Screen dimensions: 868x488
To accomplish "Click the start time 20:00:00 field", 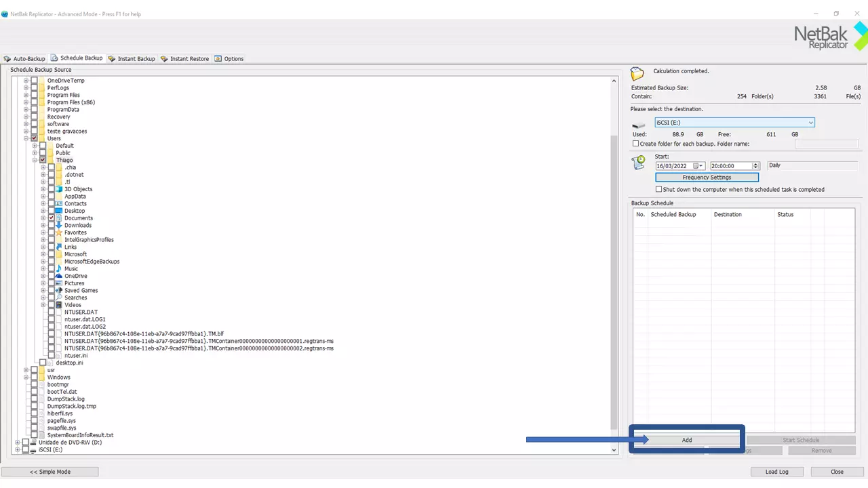I will coord(732,166).
